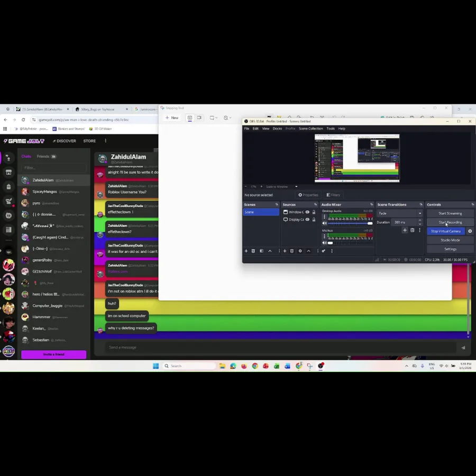Zoom in OBS preview with plus
The height and width of the screenshot is (476, 476).
coord(261,187)
